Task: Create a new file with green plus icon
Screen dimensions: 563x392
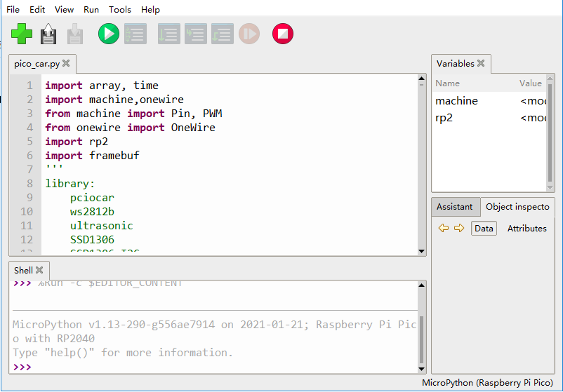Action: click(22, 34)
